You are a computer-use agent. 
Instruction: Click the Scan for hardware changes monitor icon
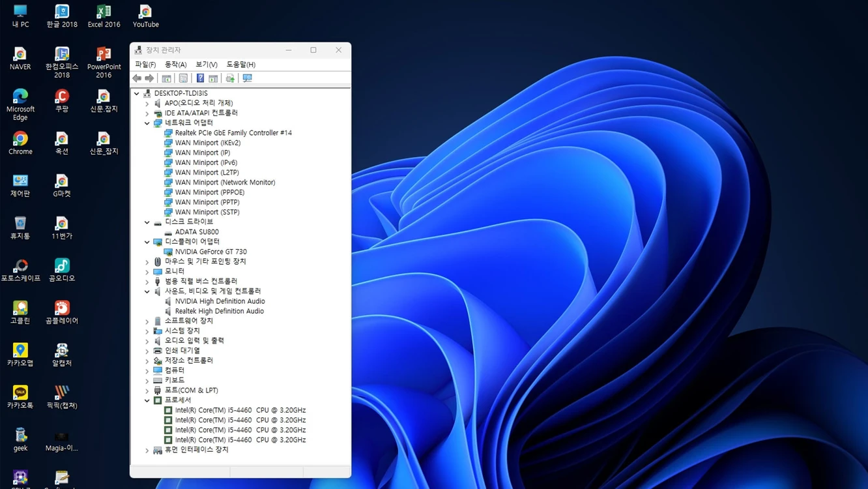pyautogui.click(x=247, y=78)
